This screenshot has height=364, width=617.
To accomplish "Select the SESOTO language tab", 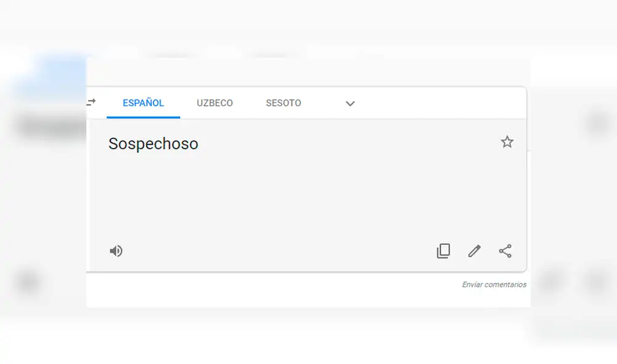I will [x=283, y=103].
